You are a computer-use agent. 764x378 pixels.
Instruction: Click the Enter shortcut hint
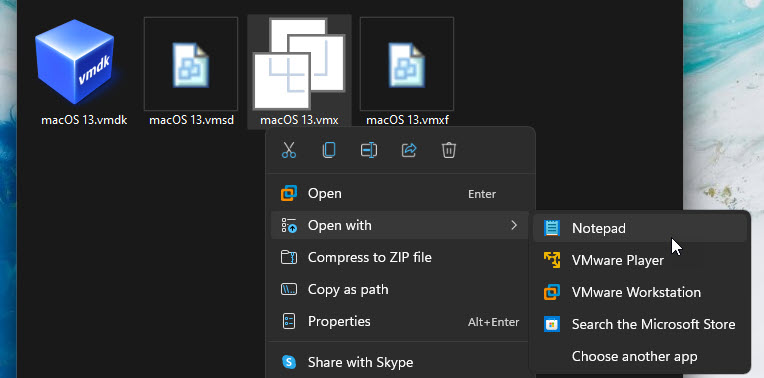[x=482, y=194]
